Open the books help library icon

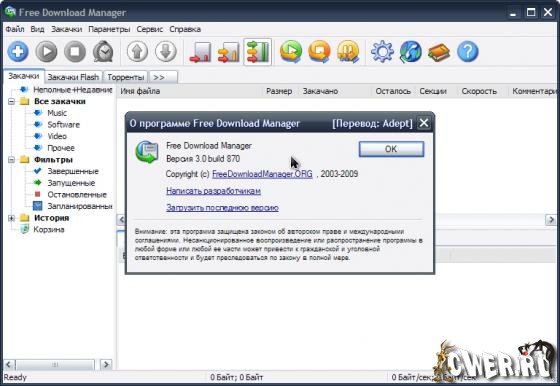439,52
